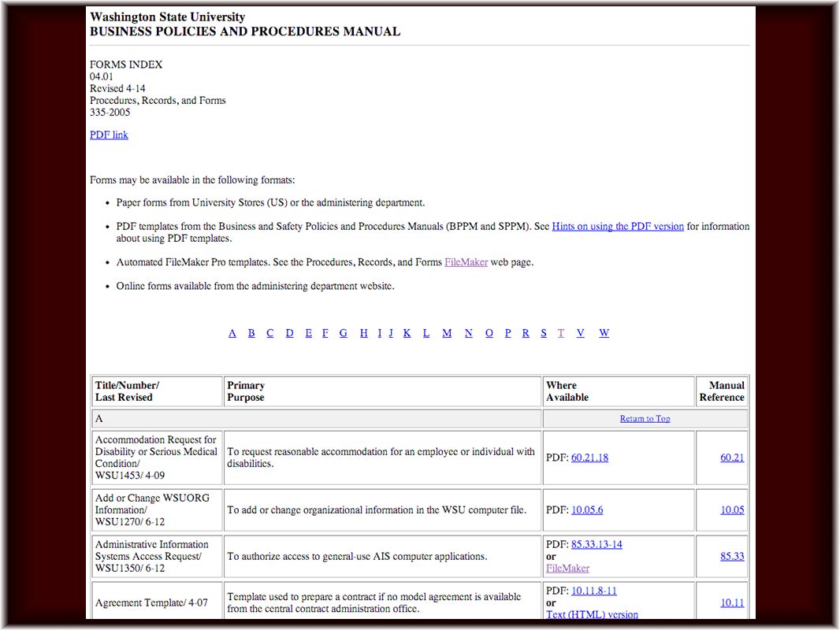840x630 pixels.
Task: Open manual reference 60.21
Action: tap(732, 458)
